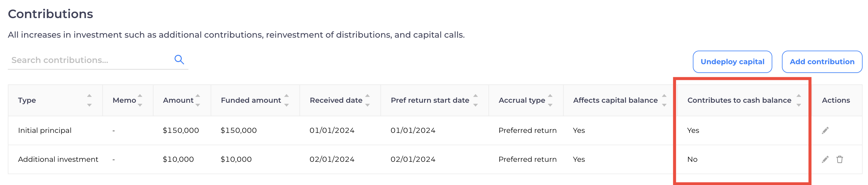Sort contributions by Amount
Screen dimensions: 868x185
pos(198,100)
